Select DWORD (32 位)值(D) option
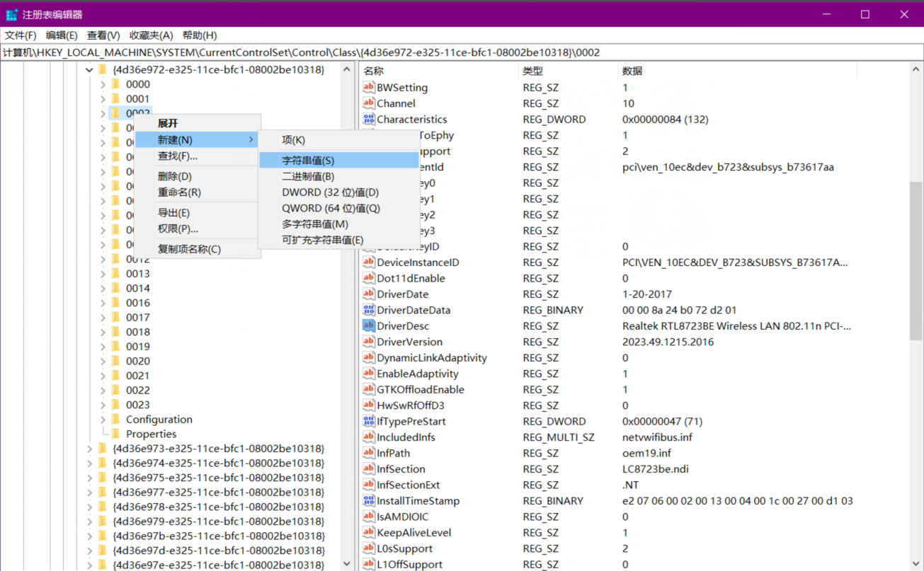The width and height of the screenshot is (924, 571). click(339, 192)
